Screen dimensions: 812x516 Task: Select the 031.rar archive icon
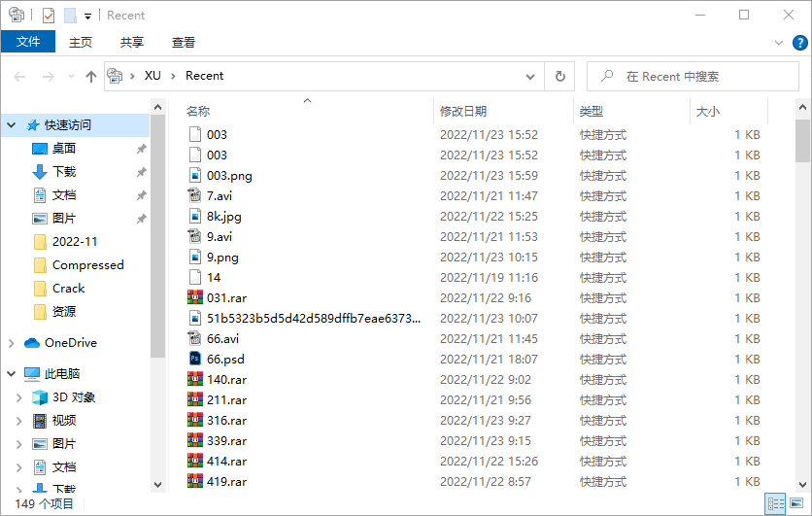[x=194, y=297]
